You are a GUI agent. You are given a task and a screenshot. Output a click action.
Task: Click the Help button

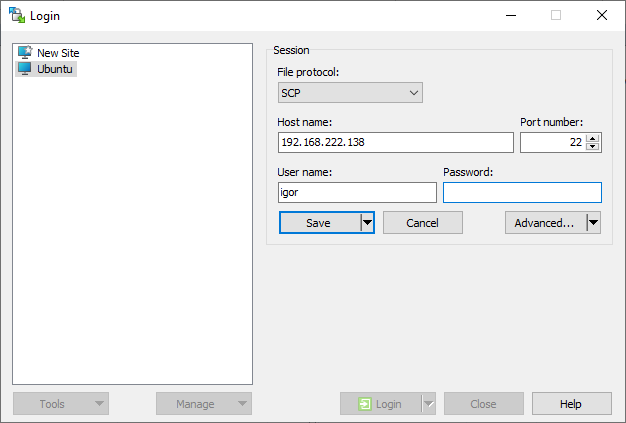(x=571, y=404)
